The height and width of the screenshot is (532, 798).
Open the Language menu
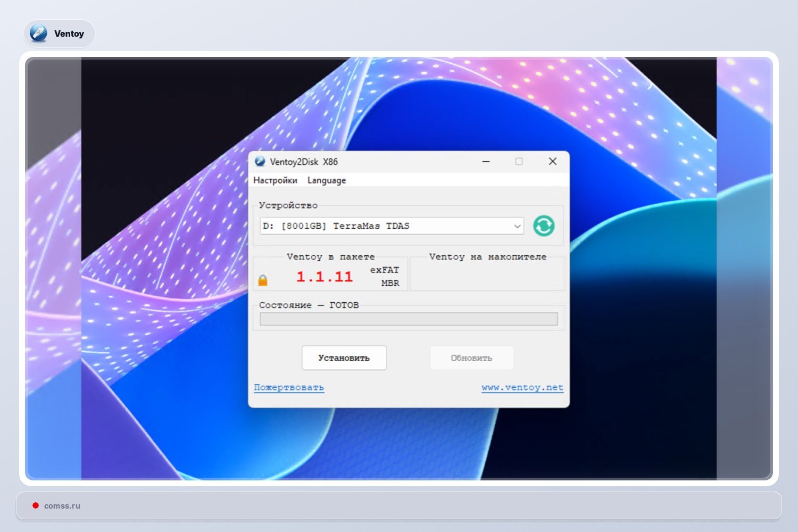[x=326, y=180]
